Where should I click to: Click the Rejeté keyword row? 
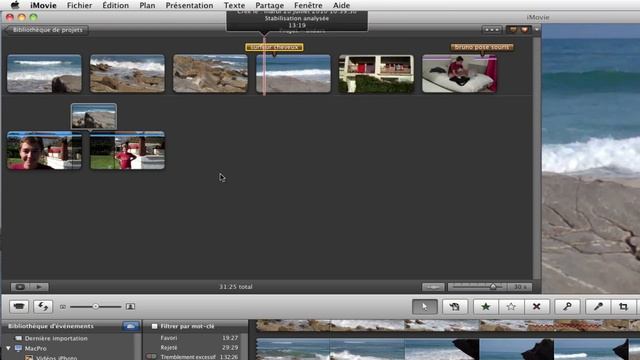click(x=169, y=347)
